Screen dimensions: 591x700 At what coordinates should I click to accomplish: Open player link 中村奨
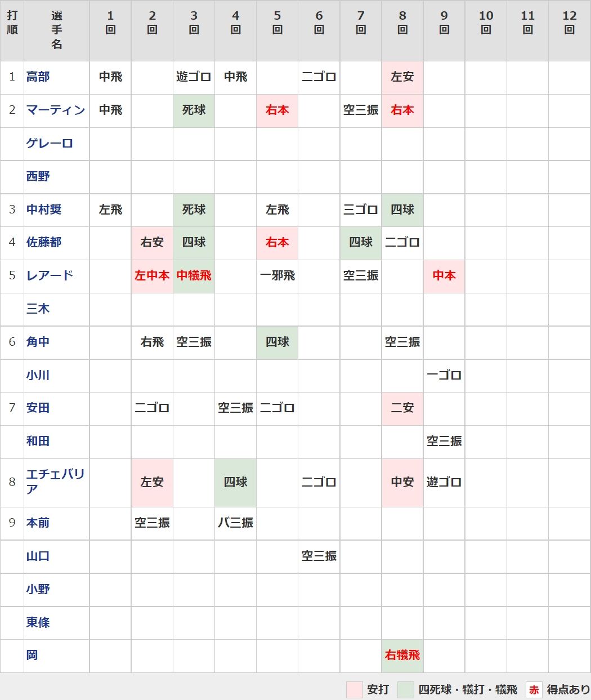click(44, 209)
